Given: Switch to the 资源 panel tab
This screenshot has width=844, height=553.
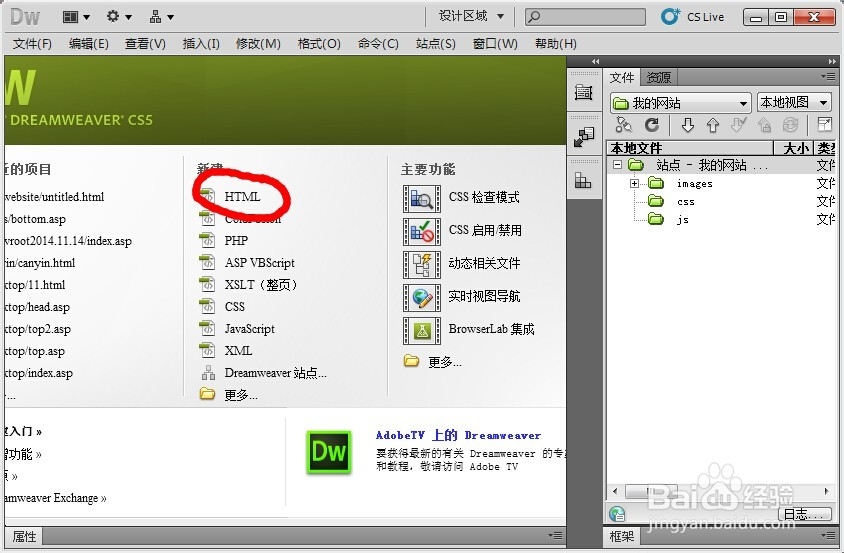Looking at the screenshot, I should pos(658,78).
